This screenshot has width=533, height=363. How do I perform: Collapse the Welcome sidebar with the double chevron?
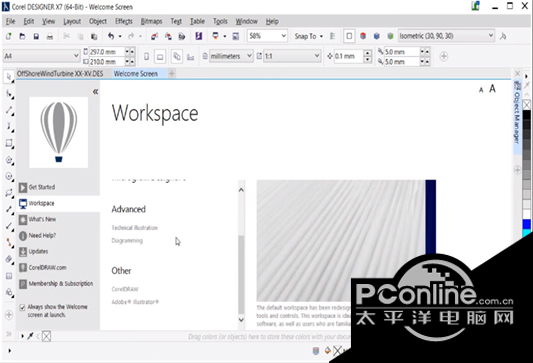(x=96, y=91)
